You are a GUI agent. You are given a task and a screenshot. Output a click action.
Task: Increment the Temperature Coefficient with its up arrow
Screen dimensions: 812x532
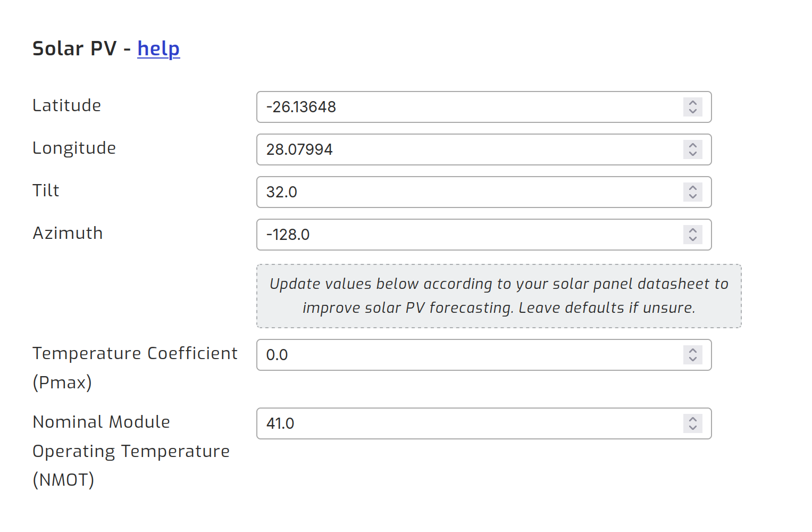693,351
